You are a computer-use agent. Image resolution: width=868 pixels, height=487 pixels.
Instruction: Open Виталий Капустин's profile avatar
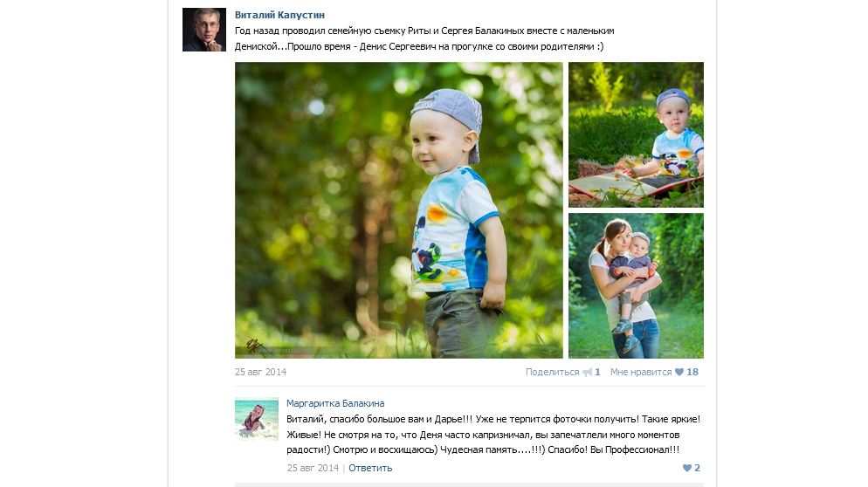[x=204, y=30]
